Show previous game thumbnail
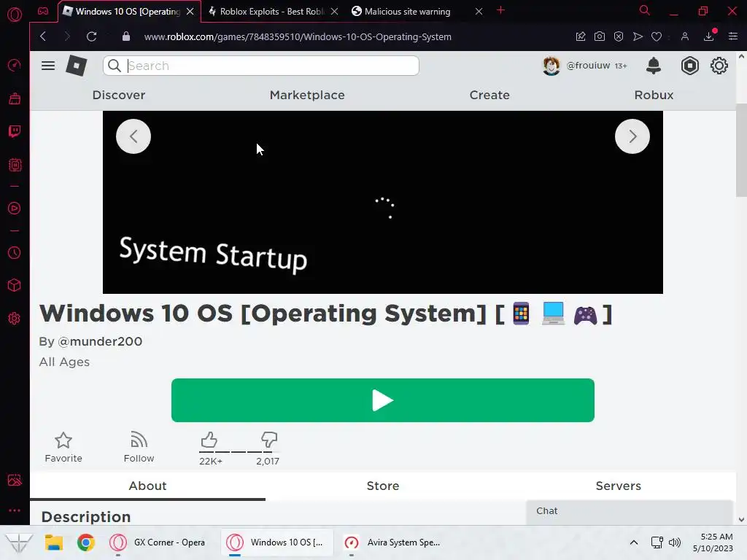Image resolution: width=747 pixels, height=560 pixels. pos(133,136)
